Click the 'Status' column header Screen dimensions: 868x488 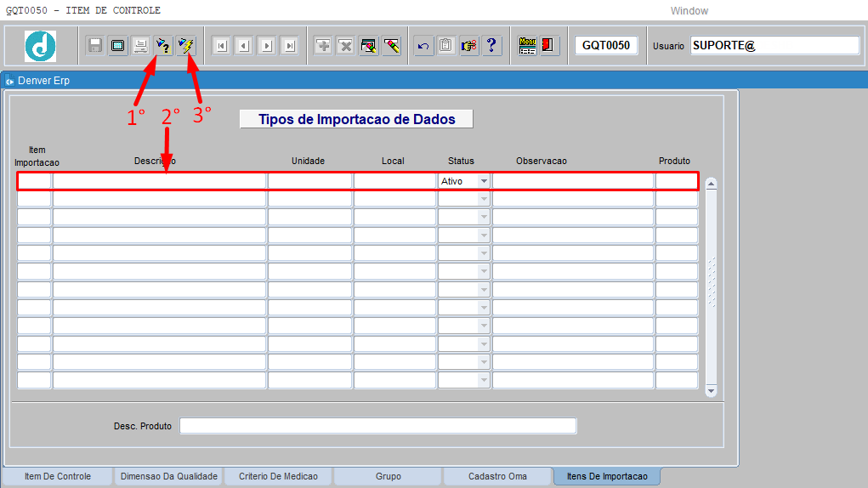click(461, 161)
